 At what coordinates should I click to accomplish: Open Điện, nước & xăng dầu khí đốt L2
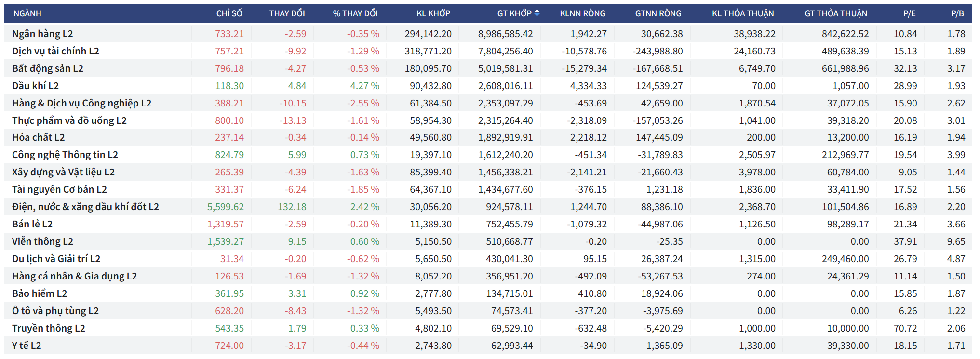[85, 207]
